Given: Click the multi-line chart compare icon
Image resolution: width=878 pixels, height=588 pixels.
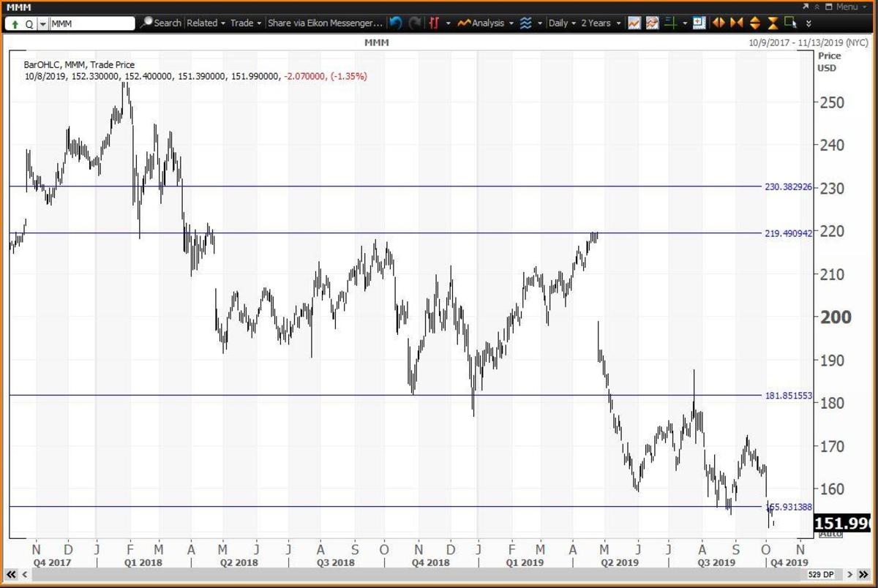Looking at the screenshot, I should (652, 23).
